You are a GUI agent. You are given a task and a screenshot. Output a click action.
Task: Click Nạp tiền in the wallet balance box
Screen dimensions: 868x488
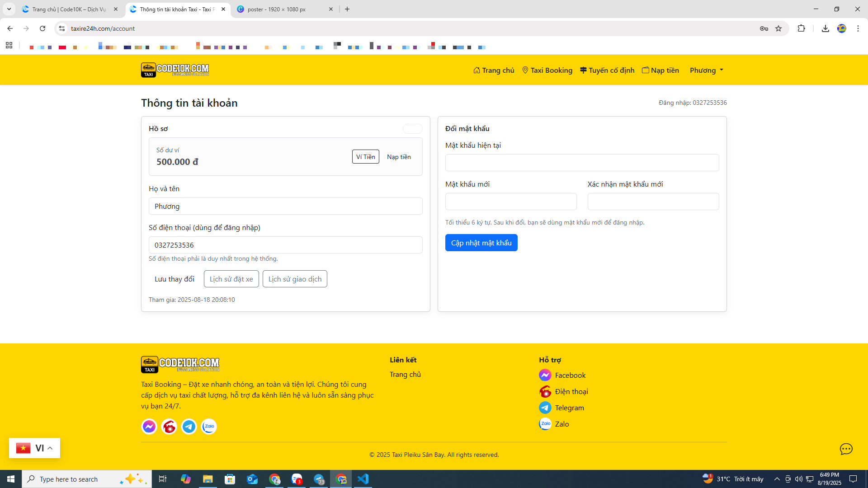[399, 157]
